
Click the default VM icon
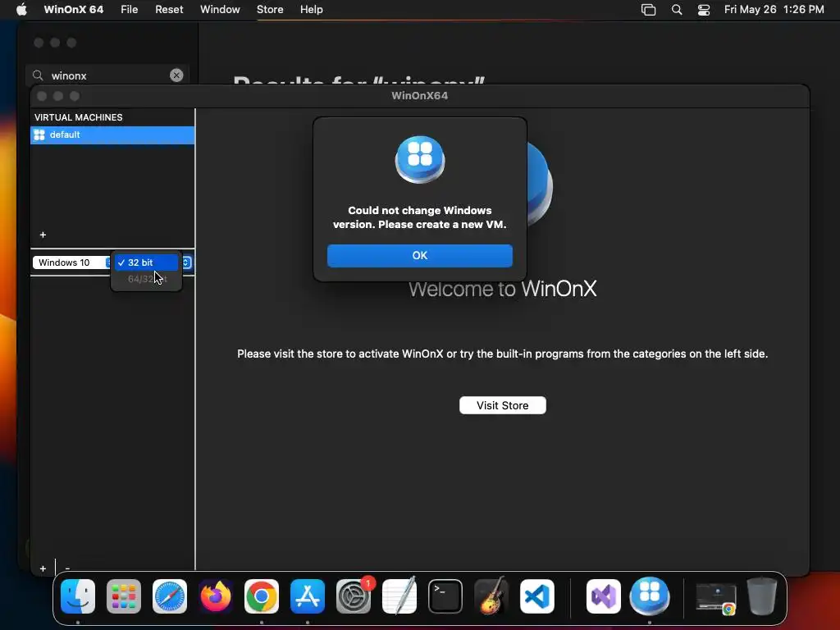pyautogui.click(x=39, y=135)
